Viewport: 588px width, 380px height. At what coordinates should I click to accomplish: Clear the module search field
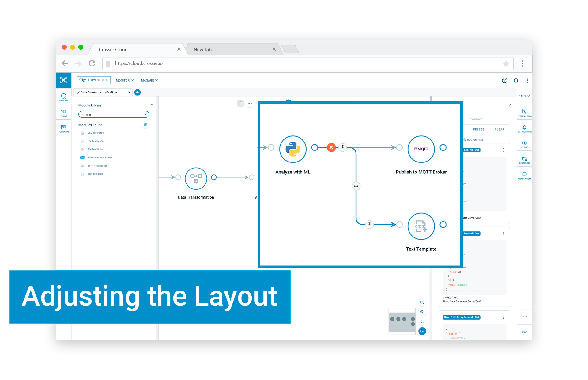pos(145,114)
